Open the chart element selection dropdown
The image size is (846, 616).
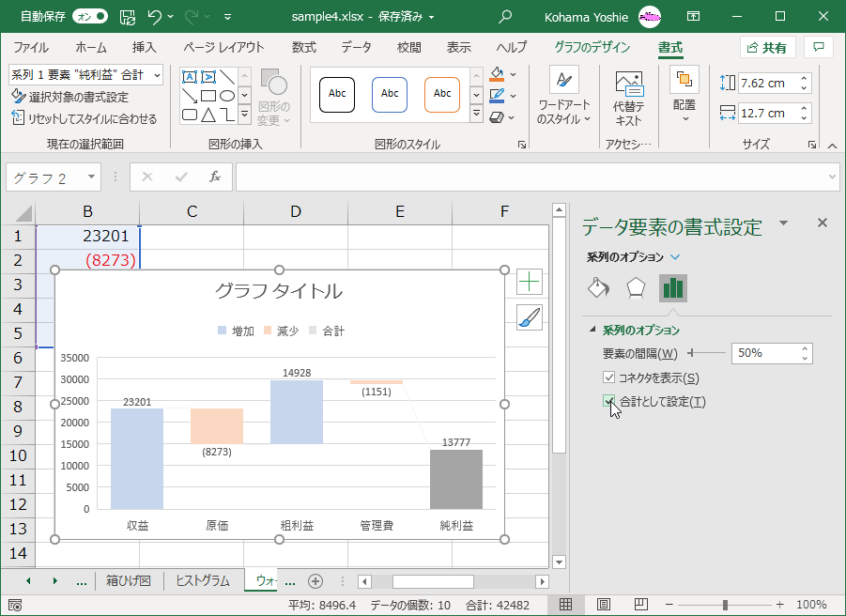pos(156,74)
